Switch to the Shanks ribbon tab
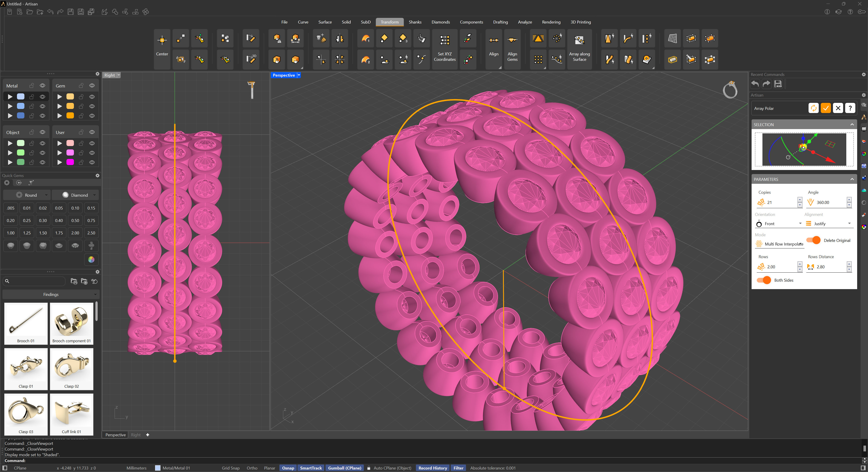This screenshot has height=472, width=868. click(415, 22)
